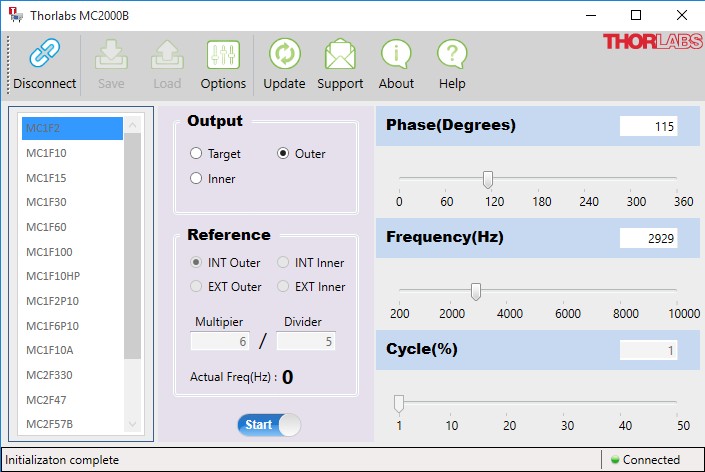705x472 pixels.
Task: Choose EXT Outer reference
Action: 196,286
